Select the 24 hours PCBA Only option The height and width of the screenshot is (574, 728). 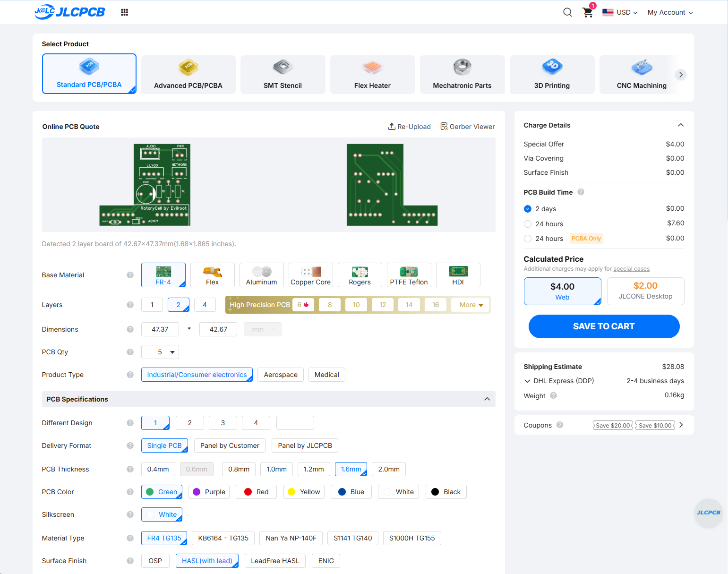tap(528, 239)
